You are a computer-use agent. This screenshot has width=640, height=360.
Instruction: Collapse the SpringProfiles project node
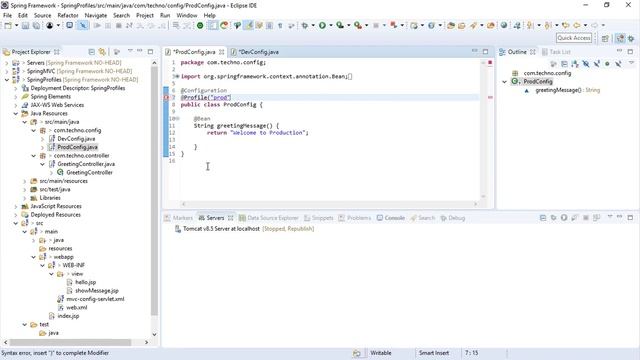7,80
